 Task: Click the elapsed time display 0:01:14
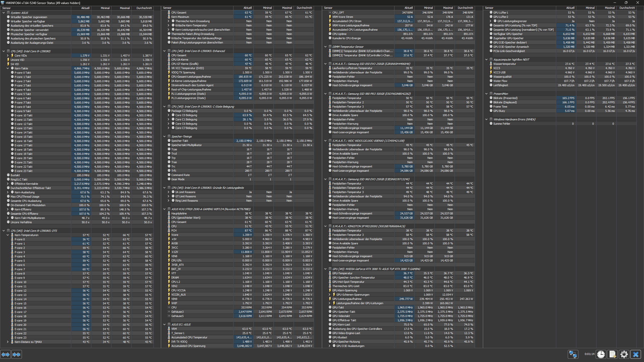pos(589,354)
